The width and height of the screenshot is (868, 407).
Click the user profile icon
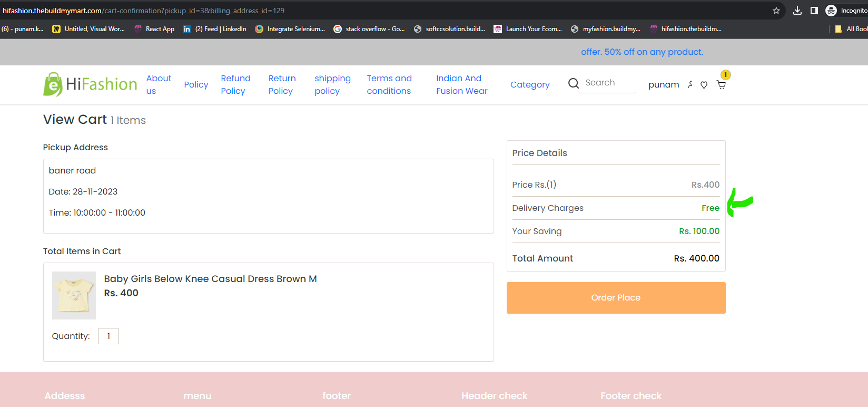(690, 84)
